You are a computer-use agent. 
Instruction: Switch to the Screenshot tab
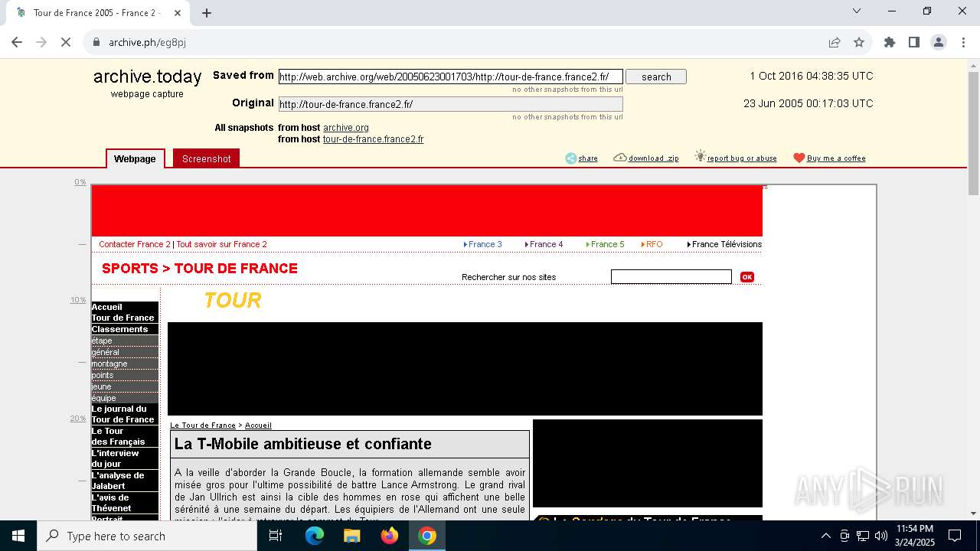click(x=206, y=158)
